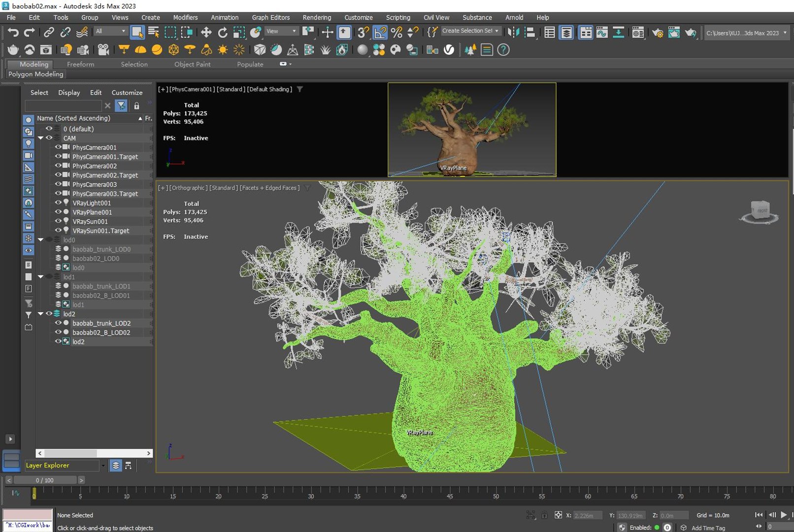Hide the CAM layer via eye icon
Image resolution: width=794 pixels, height=532 pixels.
pos(49,138)
